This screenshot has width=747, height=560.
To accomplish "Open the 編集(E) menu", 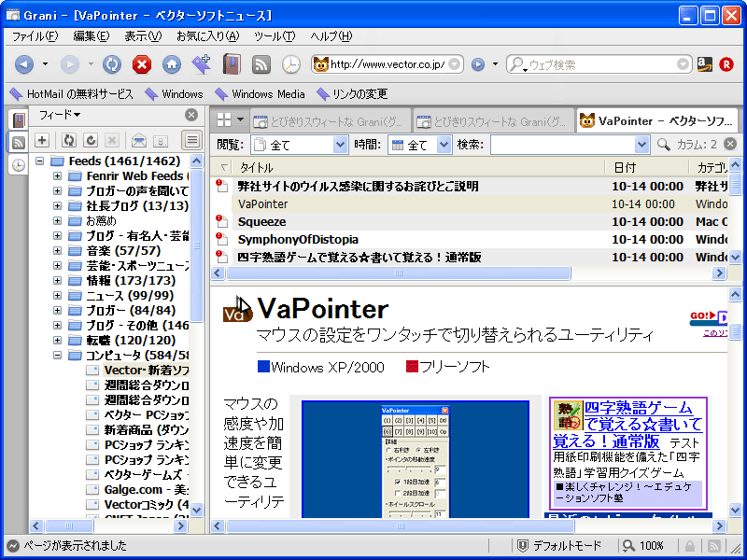I will [92, 36].
